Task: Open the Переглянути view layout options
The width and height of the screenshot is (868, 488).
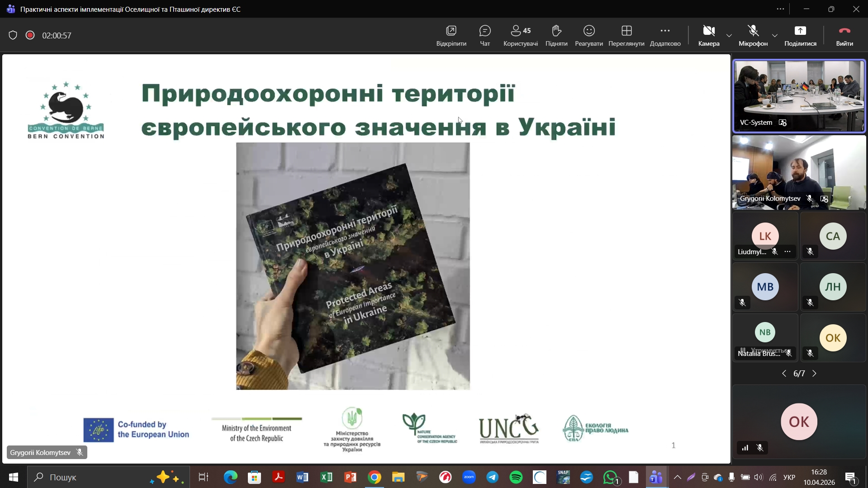Action: click(x=626, y=36)
